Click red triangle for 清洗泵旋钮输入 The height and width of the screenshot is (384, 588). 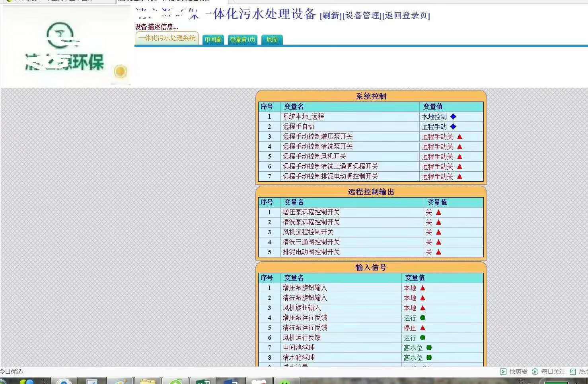coord(423,298)
